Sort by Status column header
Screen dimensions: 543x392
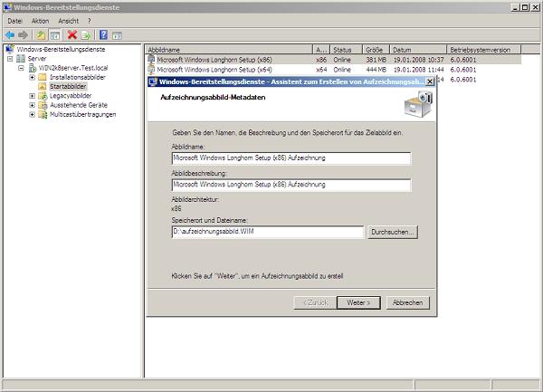click(x=347, y=50)
